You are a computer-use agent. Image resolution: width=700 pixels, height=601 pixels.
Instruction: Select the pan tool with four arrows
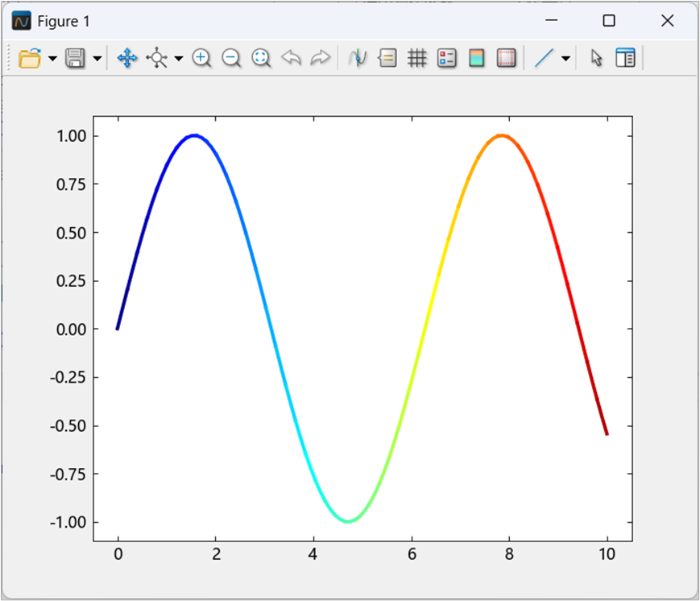[127, 58]
